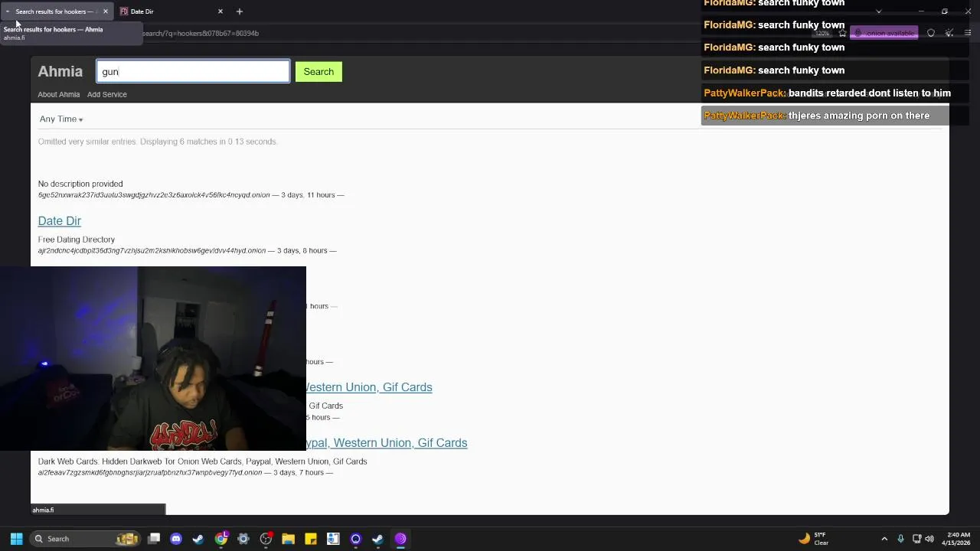
Task: Open Task View from the taskbar
Action: click(154, 539)
